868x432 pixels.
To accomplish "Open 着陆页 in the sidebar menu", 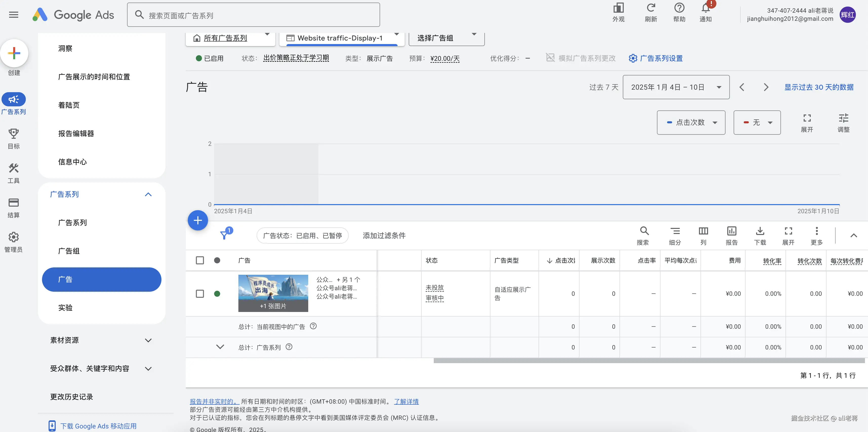I will pos(69,105).
